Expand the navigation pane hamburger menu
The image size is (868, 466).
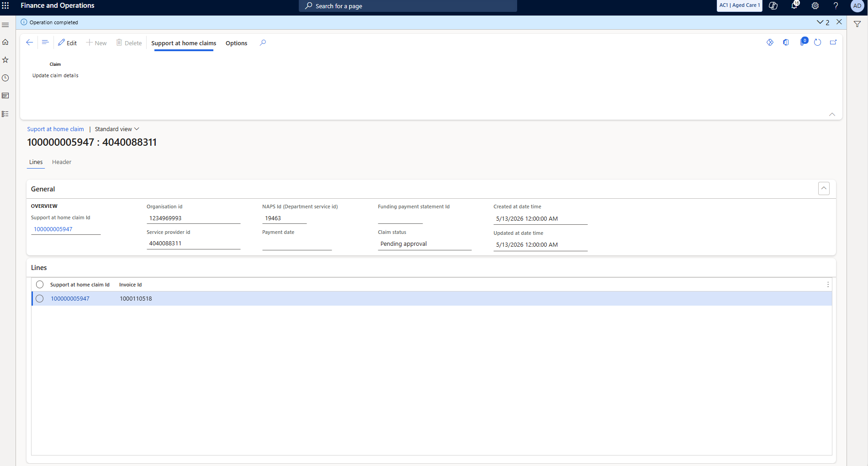(x=5, y=25)
